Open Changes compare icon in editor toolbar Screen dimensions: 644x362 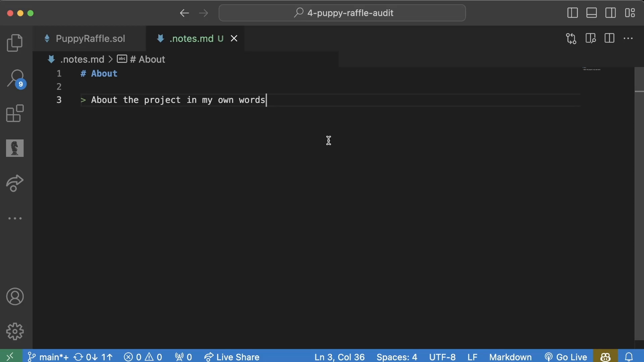pos(571,39)
